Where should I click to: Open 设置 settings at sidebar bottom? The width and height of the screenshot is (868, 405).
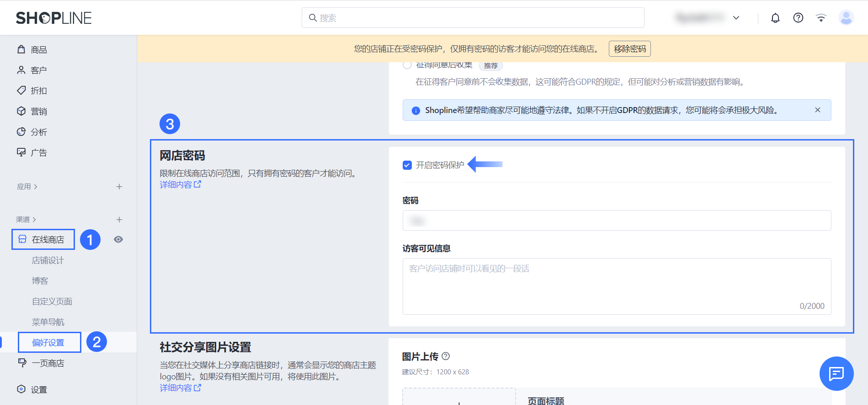coord(39,389)
